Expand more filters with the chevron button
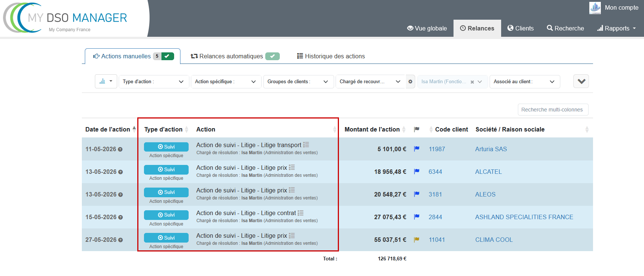The height and width of the screenshot is (276, 644). 581,81
